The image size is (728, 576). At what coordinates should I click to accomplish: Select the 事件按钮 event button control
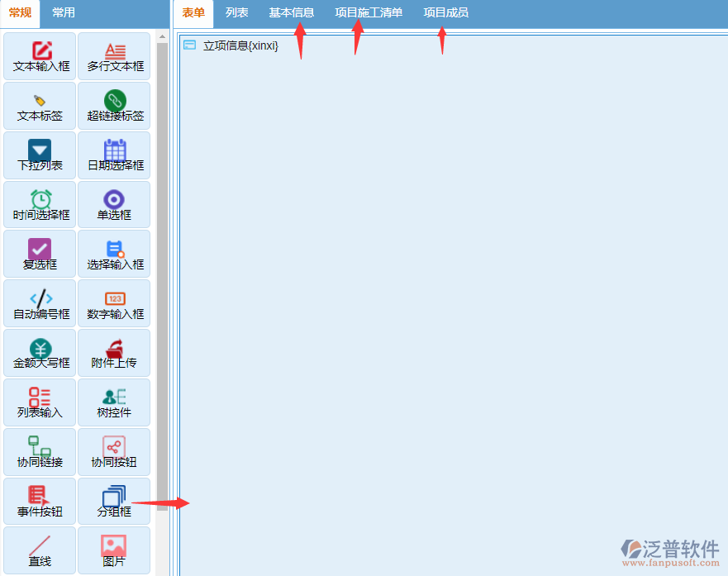(40, 502)
